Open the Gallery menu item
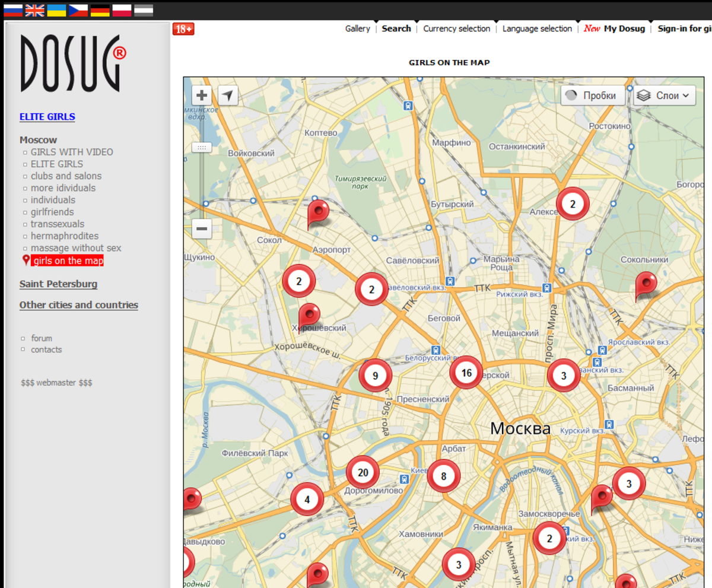Image resolution: width=712 pixels, height=588 pixels. click(x=358, y=28)
